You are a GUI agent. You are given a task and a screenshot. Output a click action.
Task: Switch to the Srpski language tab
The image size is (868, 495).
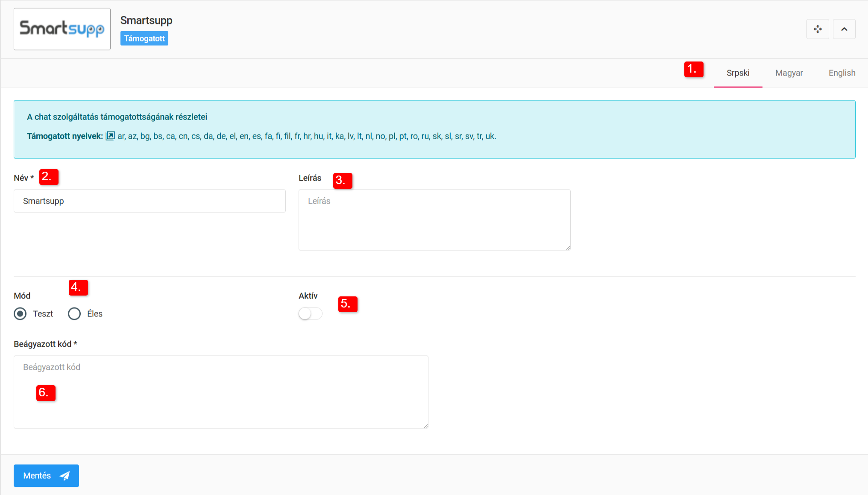[x=738, y=73]
